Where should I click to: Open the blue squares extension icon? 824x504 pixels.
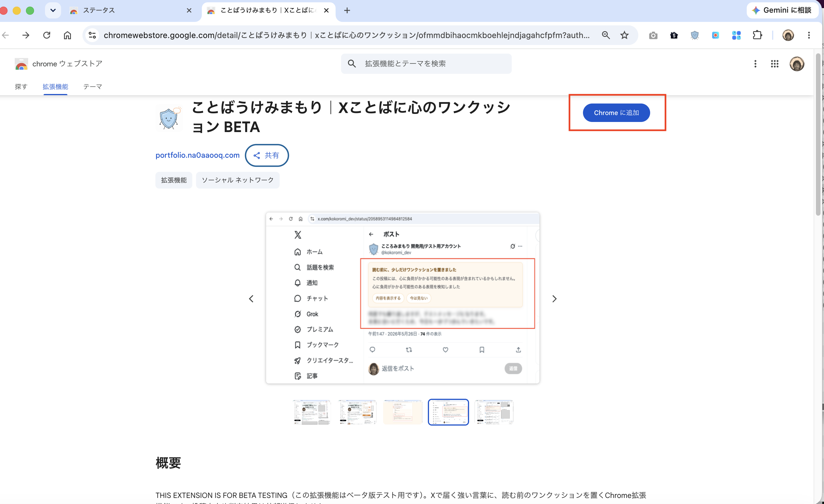click(x=736, y=35)
